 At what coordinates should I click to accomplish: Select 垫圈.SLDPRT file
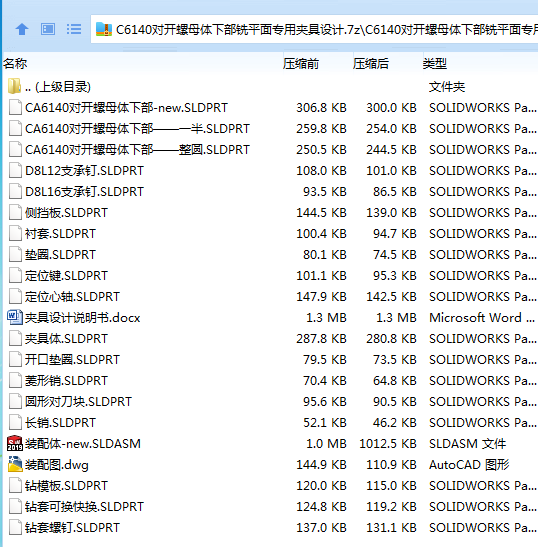(x=60, y=255)
